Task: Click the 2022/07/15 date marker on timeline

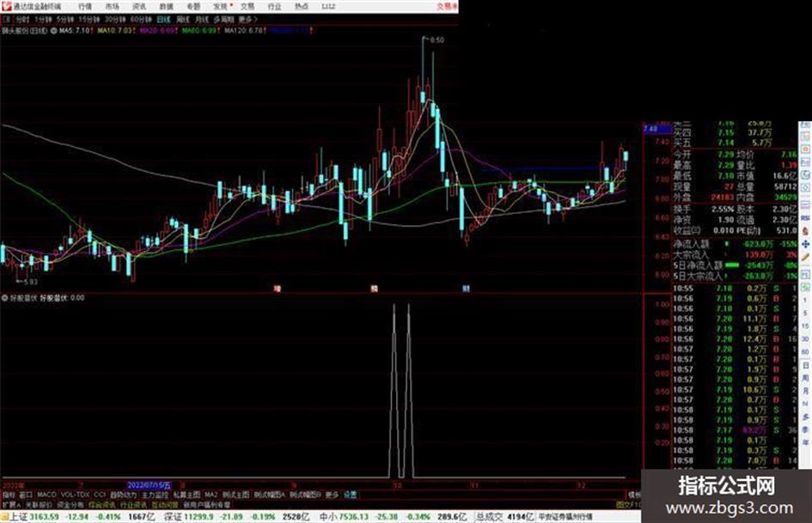Action: coord(150,485)
